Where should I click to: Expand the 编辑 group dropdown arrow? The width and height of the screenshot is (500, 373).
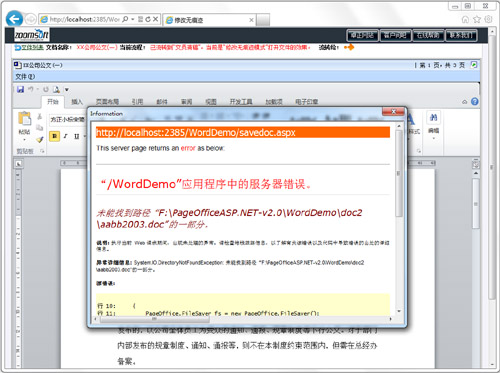click(x=433, y=138)
